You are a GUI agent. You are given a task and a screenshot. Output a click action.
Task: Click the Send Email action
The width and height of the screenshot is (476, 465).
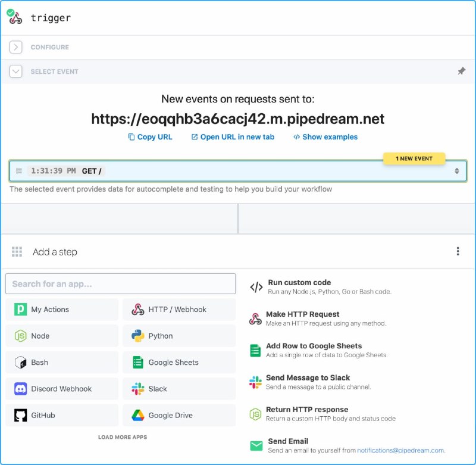click(x=347, y=445)
